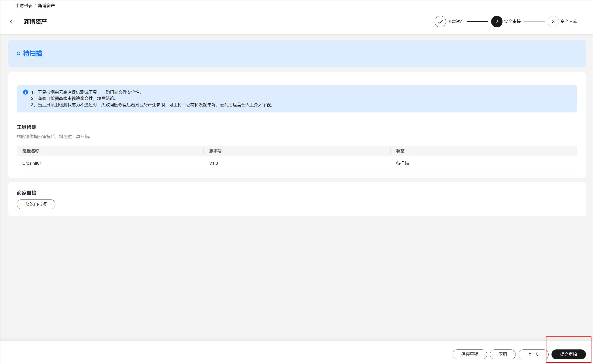This screenshot has width=593, height=364.
Task: Click the 状态 column header
Action: tap(400, 151)
